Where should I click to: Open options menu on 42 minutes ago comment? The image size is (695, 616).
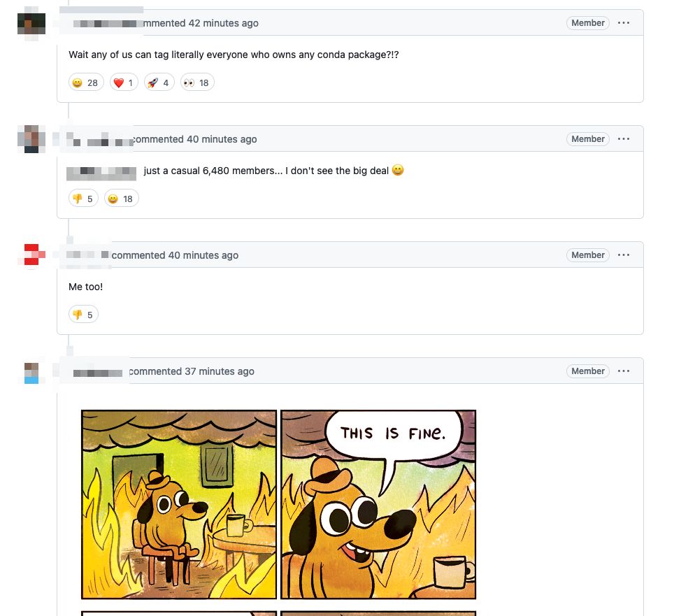click(624, 22)
